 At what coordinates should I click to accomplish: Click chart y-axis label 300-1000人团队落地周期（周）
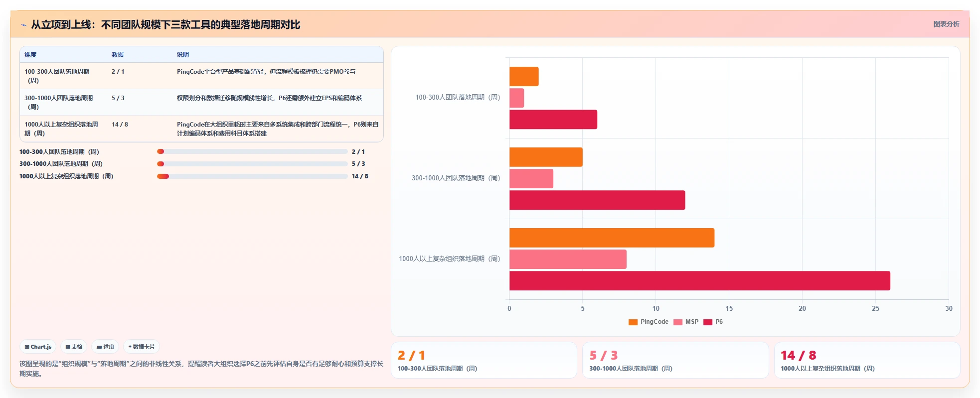point(456,178)
